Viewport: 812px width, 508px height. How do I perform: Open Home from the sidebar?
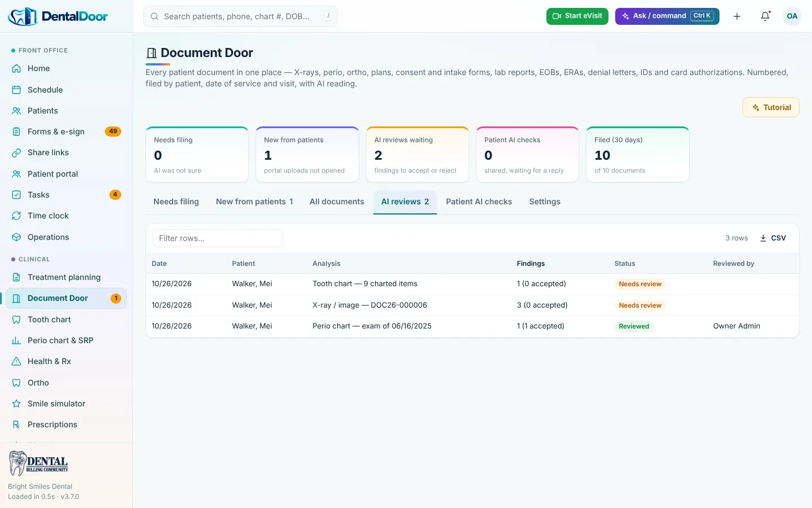(x=66, y=68)
